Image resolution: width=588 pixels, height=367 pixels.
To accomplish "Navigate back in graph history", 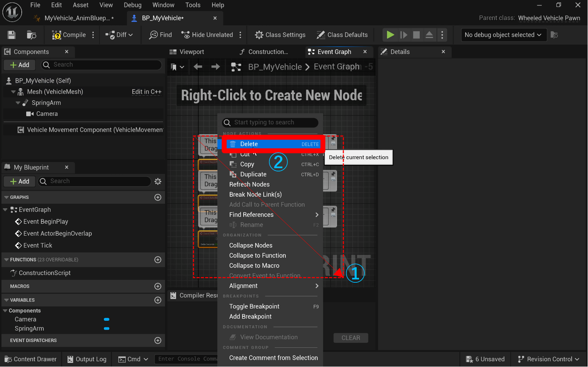I will point(198,67).
